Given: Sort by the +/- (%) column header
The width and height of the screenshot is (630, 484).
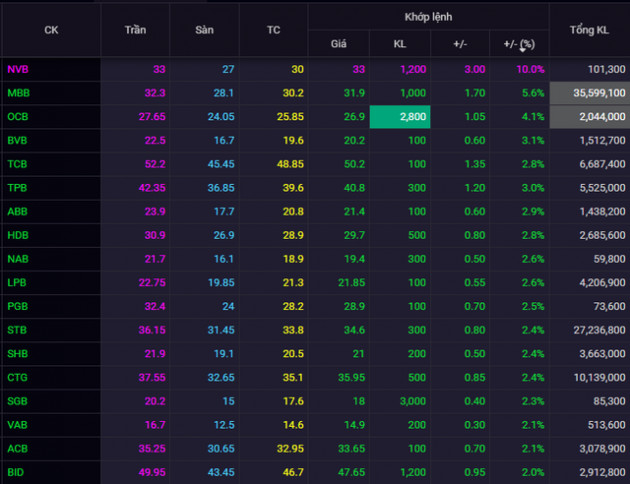Looking at the screenshot, I should coord(519,44).
